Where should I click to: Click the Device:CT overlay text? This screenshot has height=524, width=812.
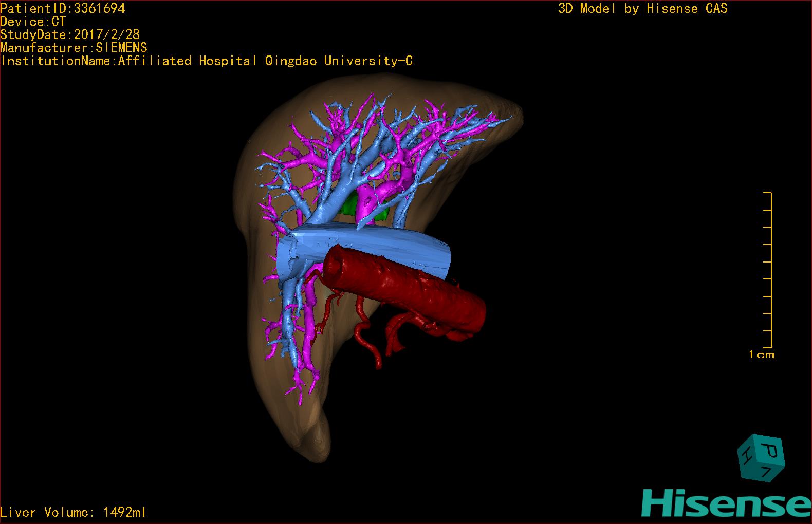(33, 22)
